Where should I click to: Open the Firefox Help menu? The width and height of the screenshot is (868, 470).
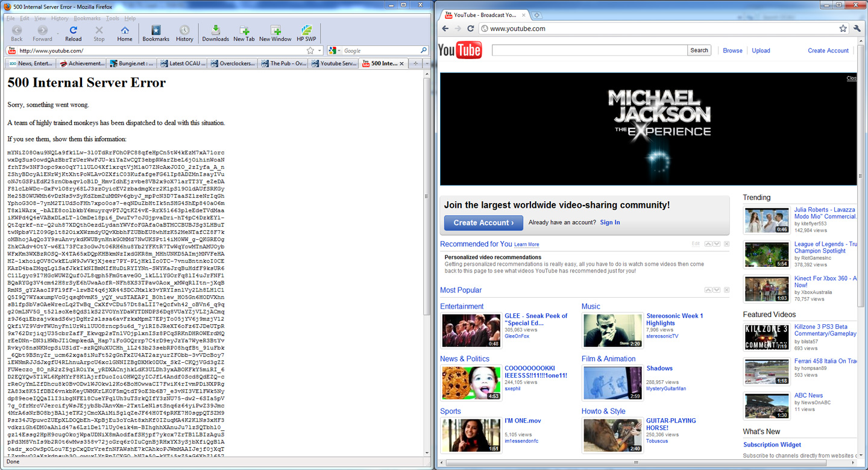tap(130, 18)
